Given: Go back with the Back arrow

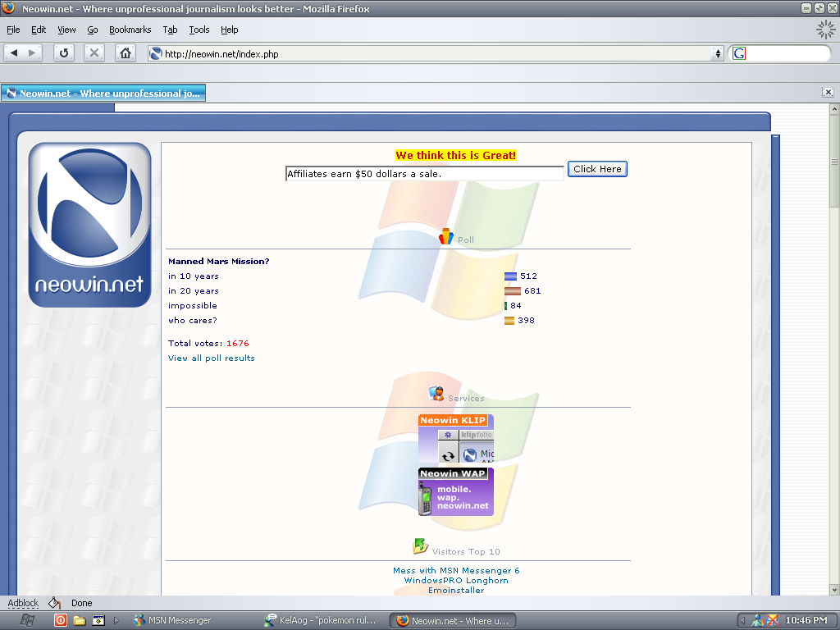Looking at the screenshot, I should click(x=14, y=53).
